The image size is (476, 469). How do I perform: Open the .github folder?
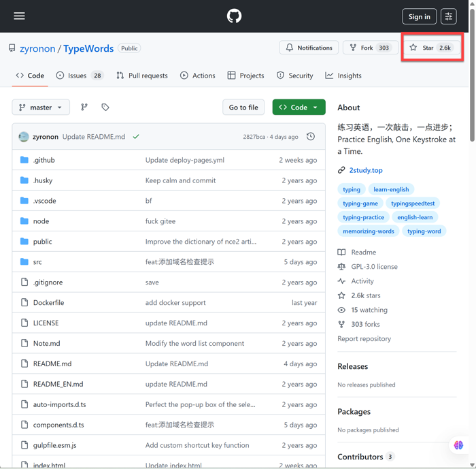[x=44, y=160]
